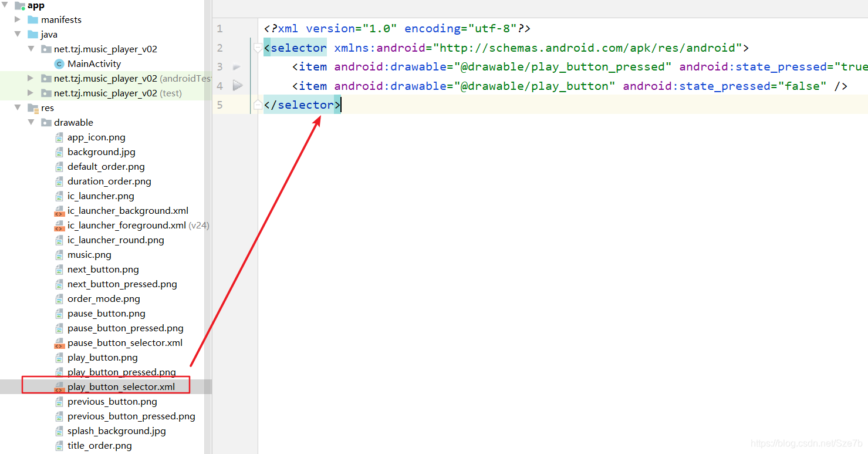Select pause_button_pressed.png file
This screenshot has height=454, width=868.
point(125,328)
